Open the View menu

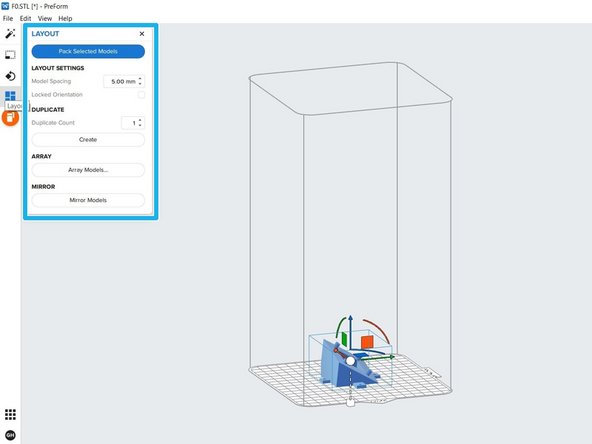pos(45,18)
